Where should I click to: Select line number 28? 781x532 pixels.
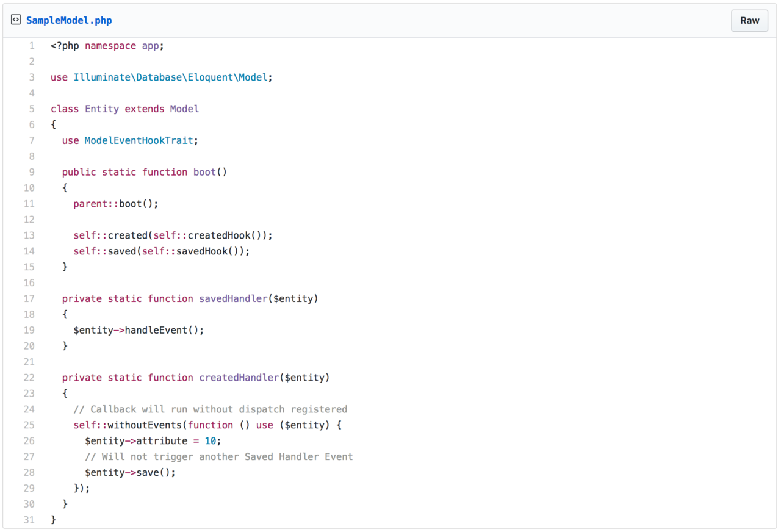[x=29, y=473]
